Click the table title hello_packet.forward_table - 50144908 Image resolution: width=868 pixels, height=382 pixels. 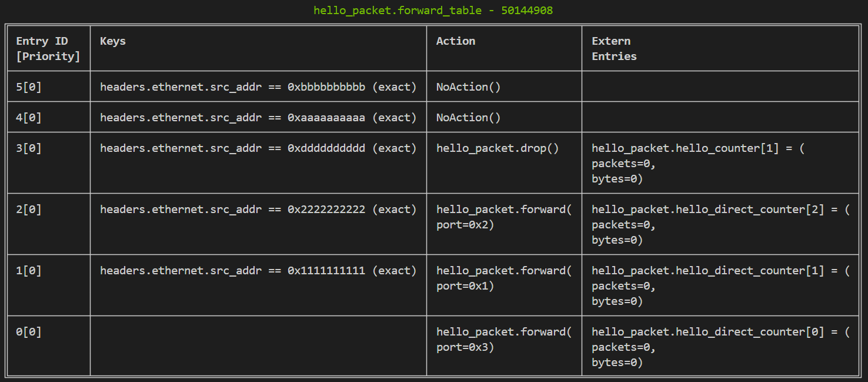tap(433, 11)
